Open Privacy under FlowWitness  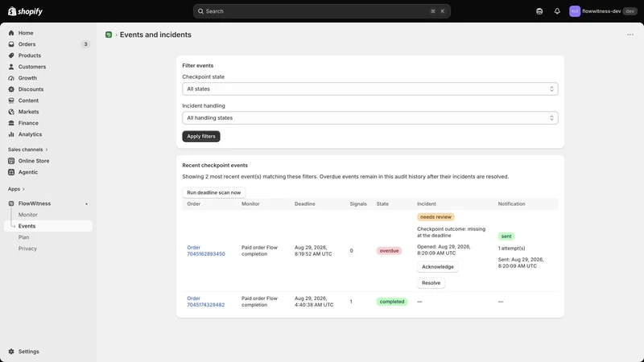point(27,249)
